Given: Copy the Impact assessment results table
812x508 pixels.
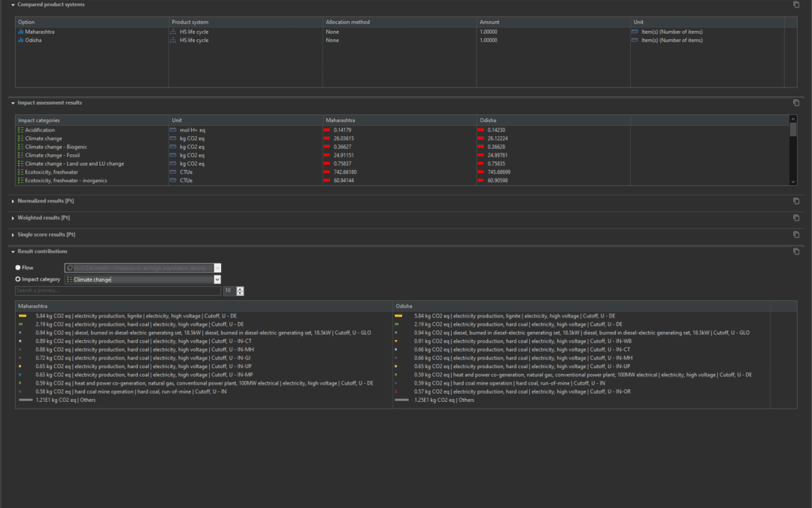Looking at the screenshot, I should 796,102.
